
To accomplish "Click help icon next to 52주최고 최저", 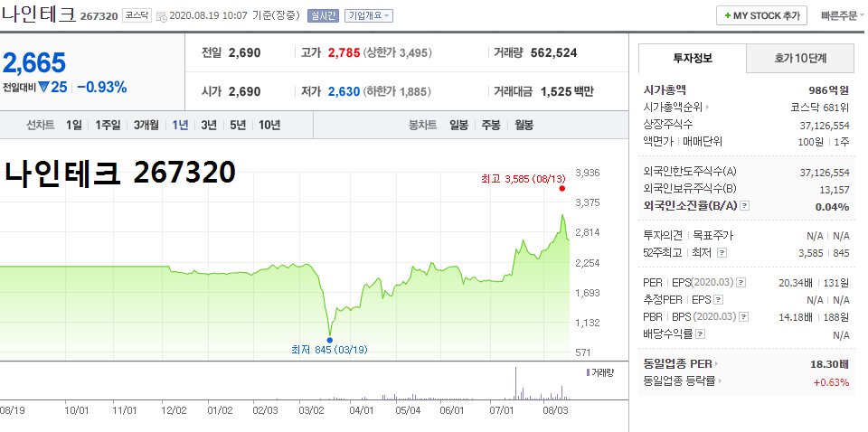I will click(x=722, y=253).
